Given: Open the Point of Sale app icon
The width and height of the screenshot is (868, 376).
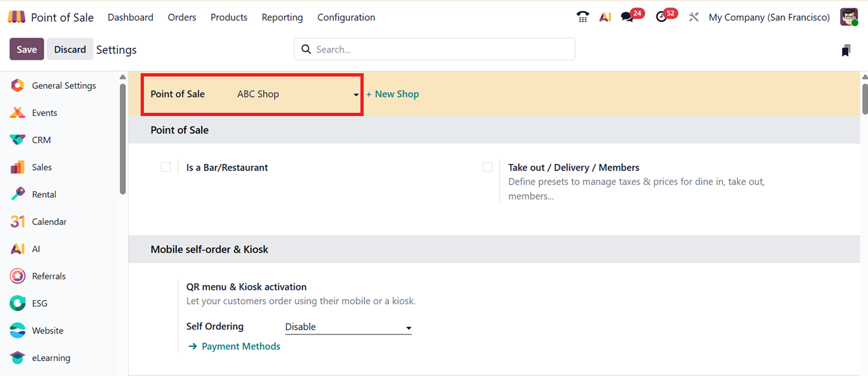Looking at the screenshot, I should [17, 18].
